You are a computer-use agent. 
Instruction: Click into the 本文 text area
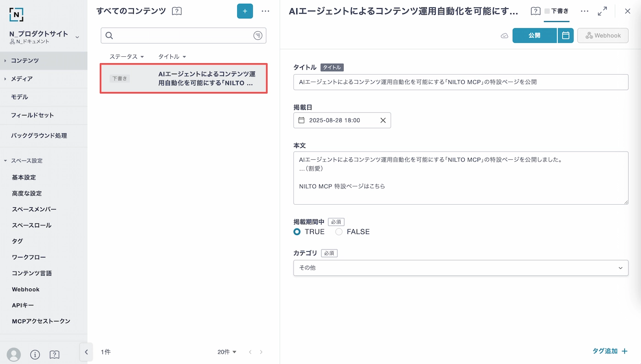coord(461,178)
